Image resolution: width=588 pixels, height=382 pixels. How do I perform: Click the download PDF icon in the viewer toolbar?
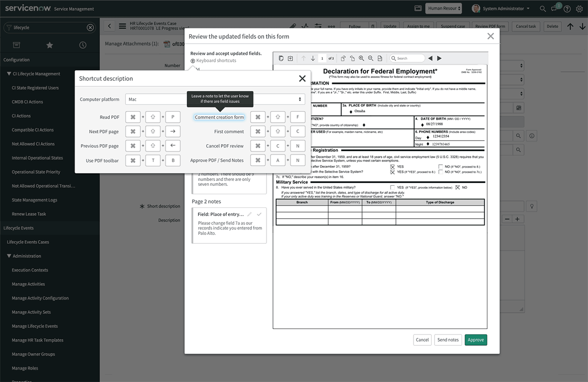coord(290,58)
